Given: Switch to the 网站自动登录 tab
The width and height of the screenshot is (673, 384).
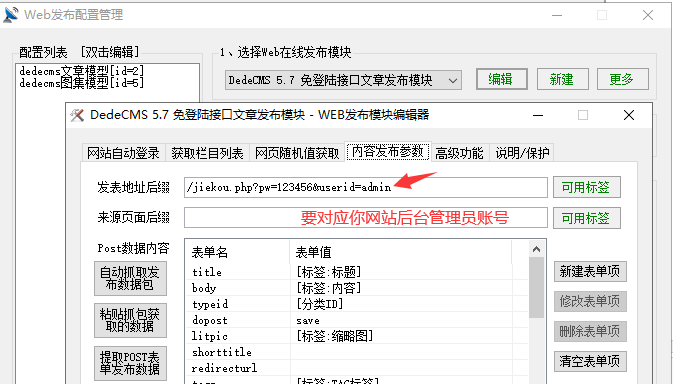Looking at the screenshot, I should coord(123,153).
